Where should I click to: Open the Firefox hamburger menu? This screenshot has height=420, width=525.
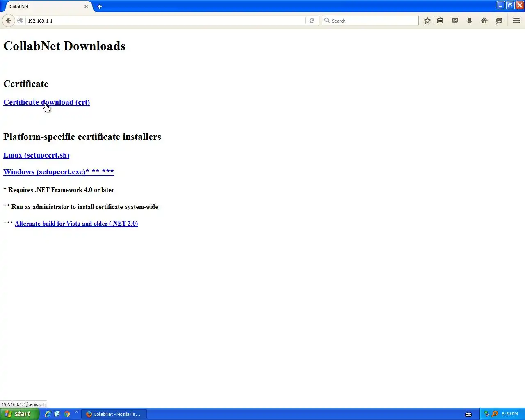point(516,21)
